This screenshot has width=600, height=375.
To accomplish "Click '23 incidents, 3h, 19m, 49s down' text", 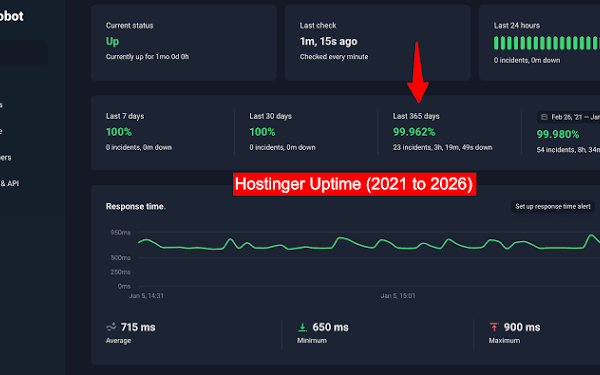I will 442,147.
